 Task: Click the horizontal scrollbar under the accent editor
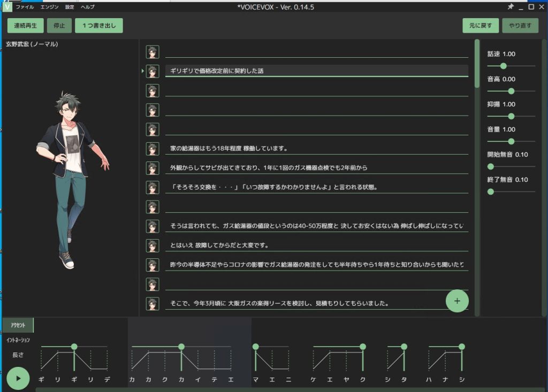[290, 389]
